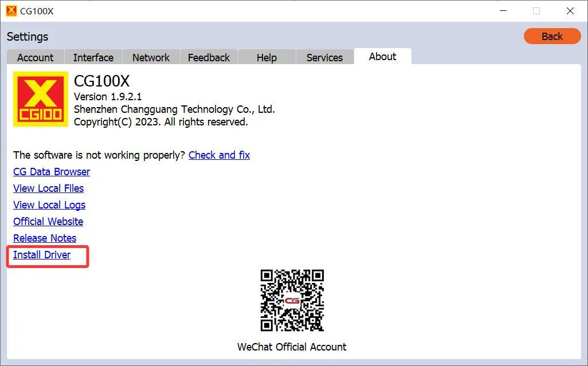Image resolution: width=588 pixels, height=366 pixels.
Task: Click the Check and fix link
Action: [219, 155]
